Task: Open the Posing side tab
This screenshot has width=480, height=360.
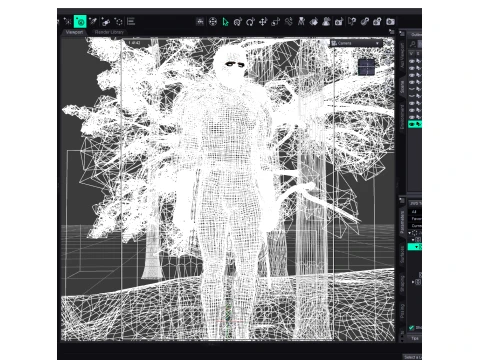Action: (x=402, y=311)
